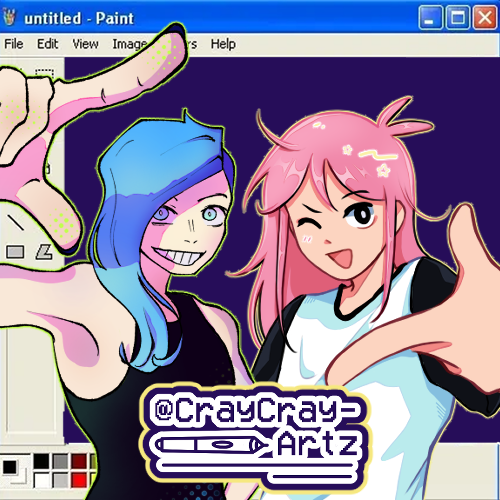Screen dimensions: 500x500
Task: Maximize the Paint window
Action: pyautogui.click(x=458, y=17)
